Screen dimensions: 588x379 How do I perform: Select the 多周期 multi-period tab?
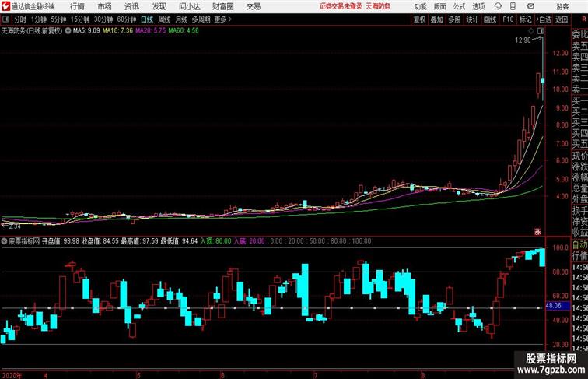[x=201, y=19]
